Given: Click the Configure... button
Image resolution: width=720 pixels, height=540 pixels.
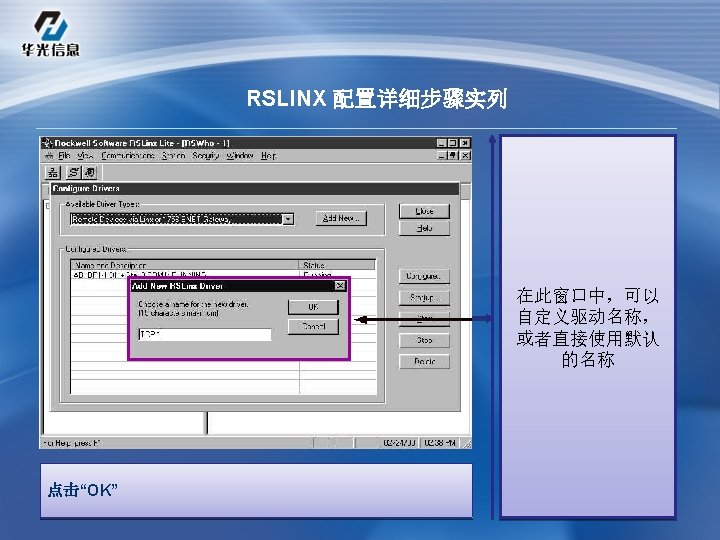Looking at the screenshot, I should (424, 276).
